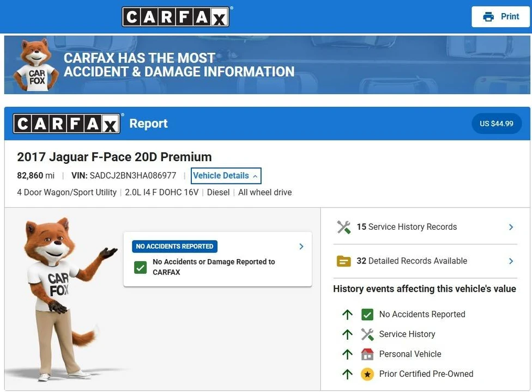Click the up arrow beside Prior Certified Pre-Owned
The width and height of the screenshot is (532, 392).
(347, 374)
